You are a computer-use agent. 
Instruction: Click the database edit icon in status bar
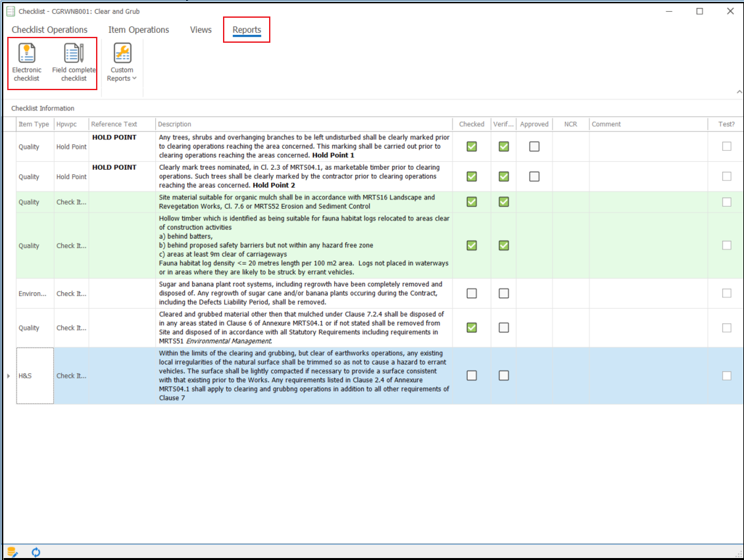tap(12, 551)
